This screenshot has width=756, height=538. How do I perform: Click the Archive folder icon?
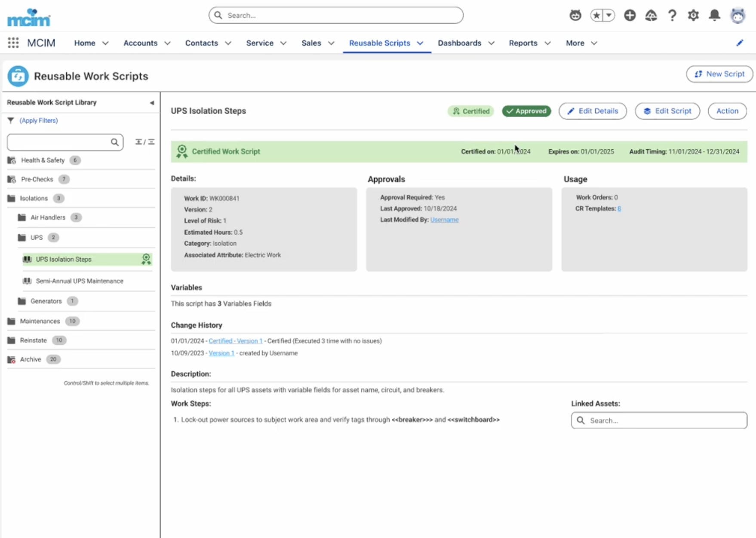click(12, 360)
